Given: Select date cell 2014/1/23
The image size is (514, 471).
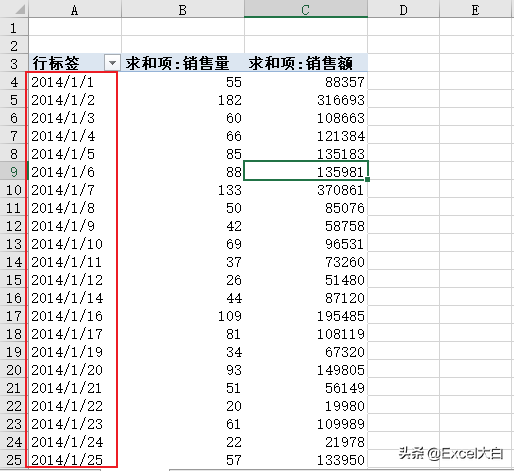Looking at the screenshot, I should click(x=75, y=424).
